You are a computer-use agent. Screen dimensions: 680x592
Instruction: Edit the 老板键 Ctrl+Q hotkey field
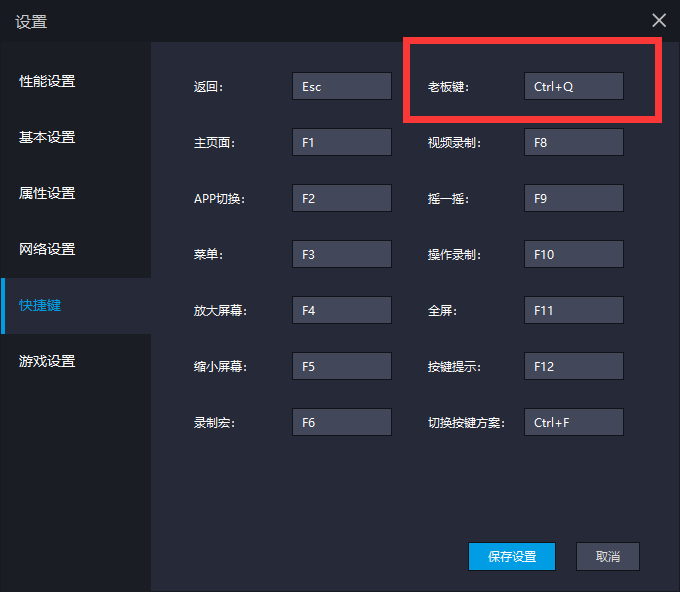pos(573,86)
